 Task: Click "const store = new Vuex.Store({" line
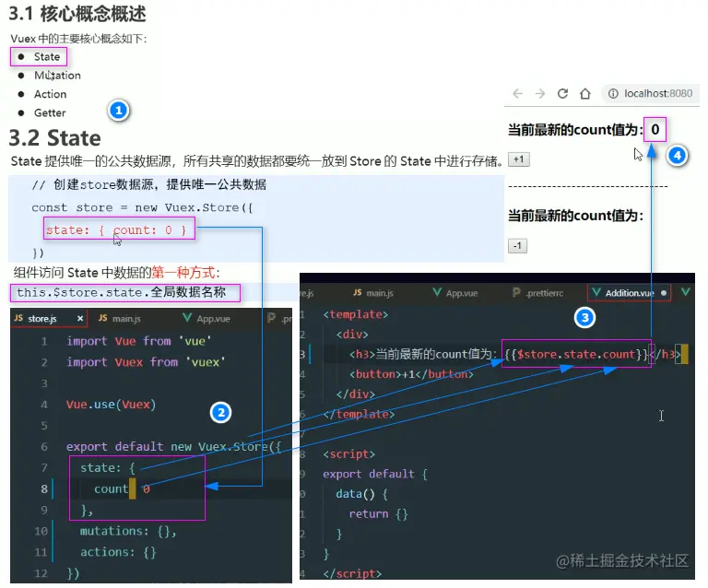[x=142, y=207]
